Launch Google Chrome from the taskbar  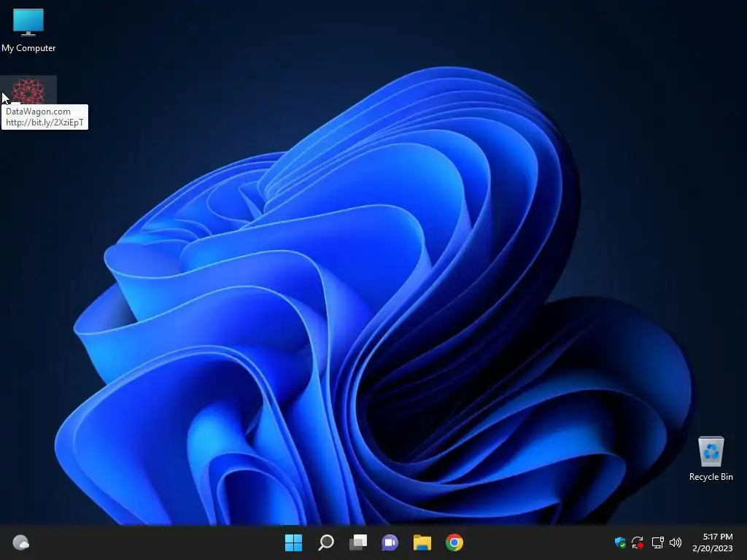[x=454, y=542]
